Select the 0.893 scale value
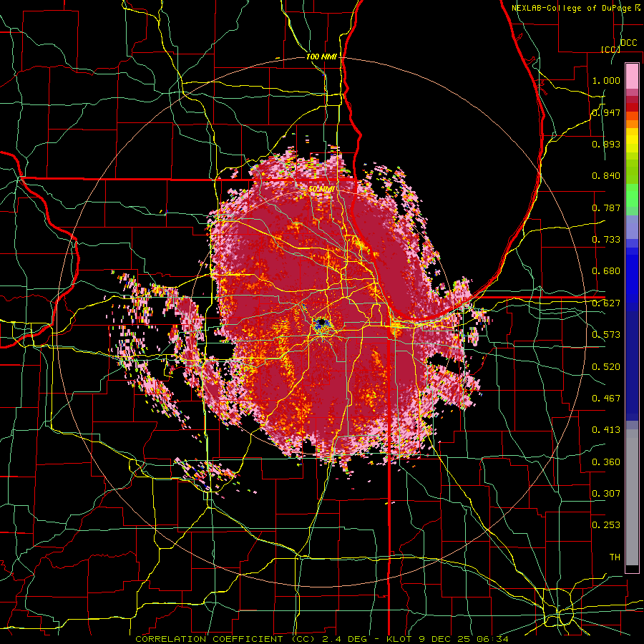This screenshot has height=644, width=644. [606, 144]
